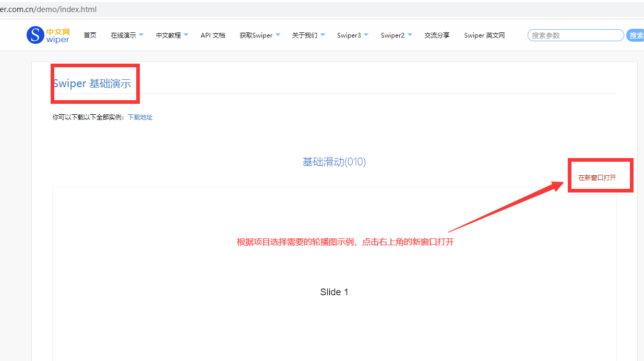Click the Slide 1 carousel area
Viewport: 644px width, 361px height.
[334, 292]
